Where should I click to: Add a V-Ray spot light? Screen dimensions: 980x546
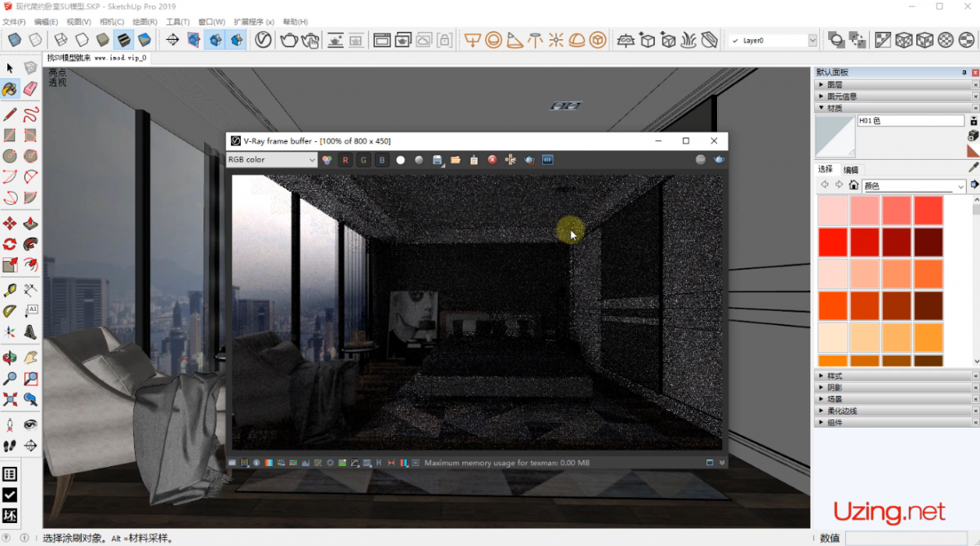tap(514, 39)
